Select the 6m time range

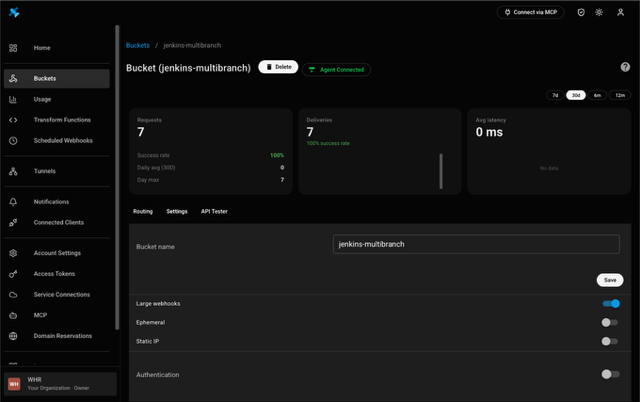click(x=597, y=95)
